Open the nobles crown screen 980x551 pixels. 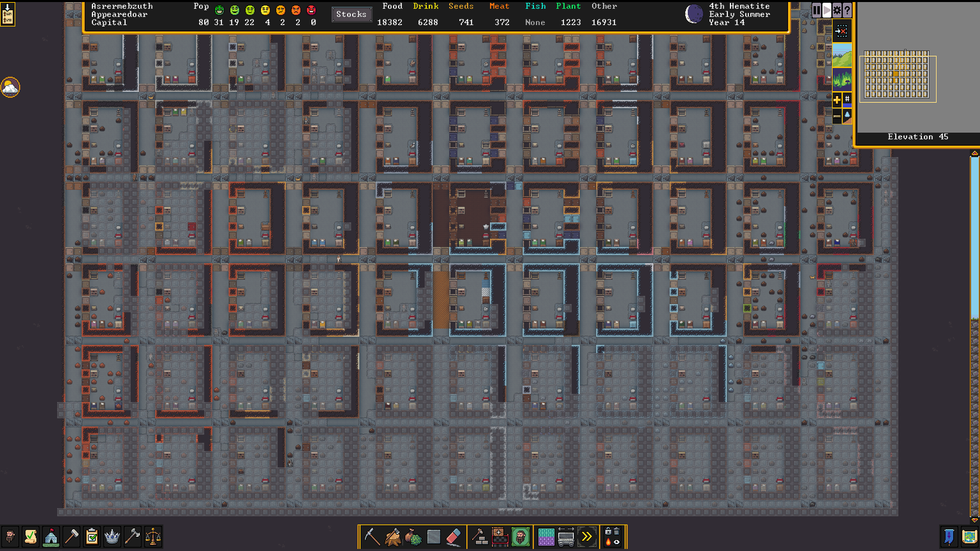point(112,537)
